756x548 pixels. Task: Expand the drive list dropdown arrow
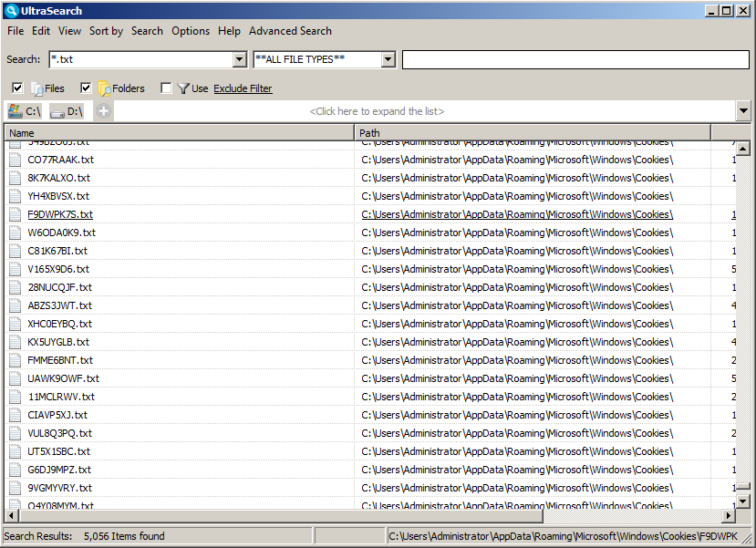(x=743, y=111)
